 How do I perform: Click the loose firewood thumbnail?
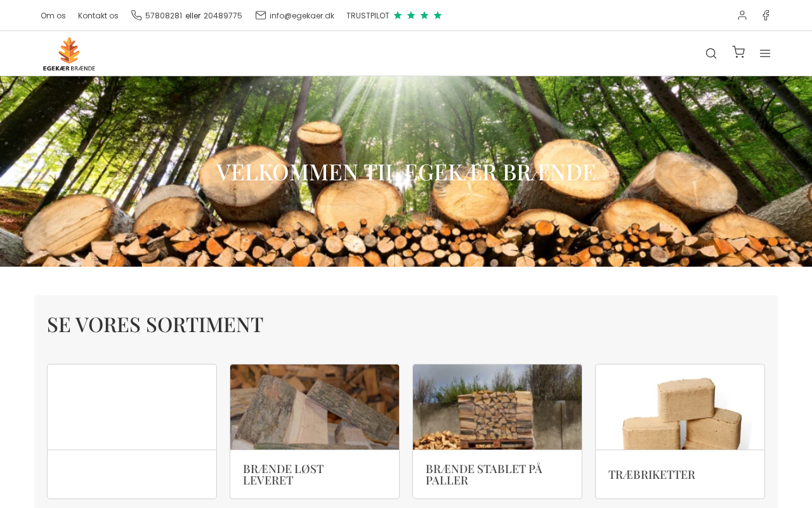tap(315, 407)
